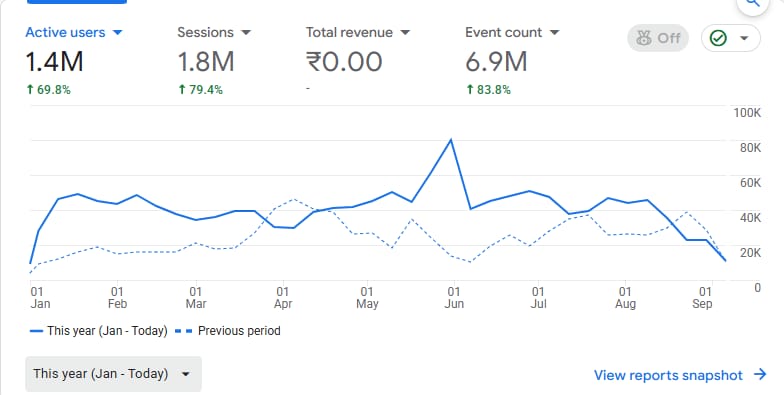Image resolution: width=784 pixels, height=395 pixels.
Task: Click the 01 Jul axis label
Action: pos(538,298)
